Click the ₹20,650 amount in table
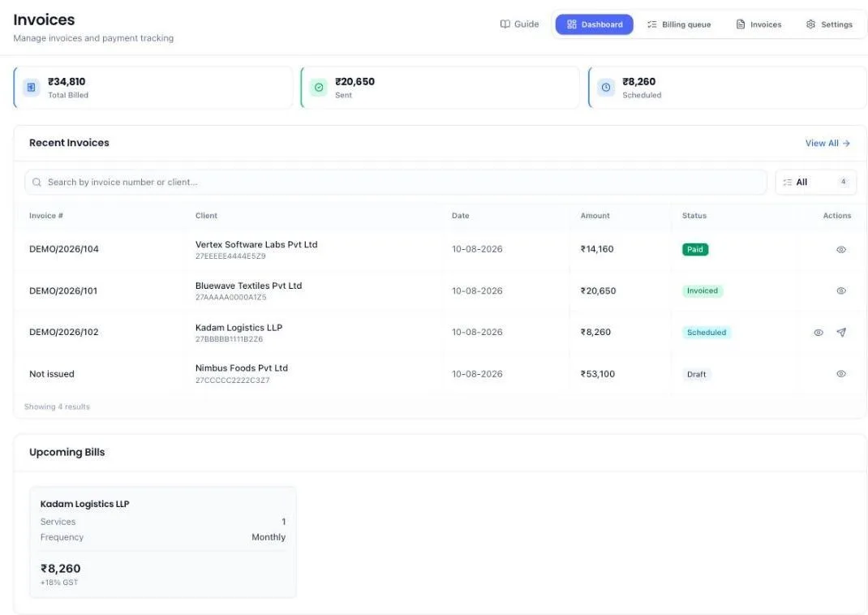868x615 pixels. (598, 291)
